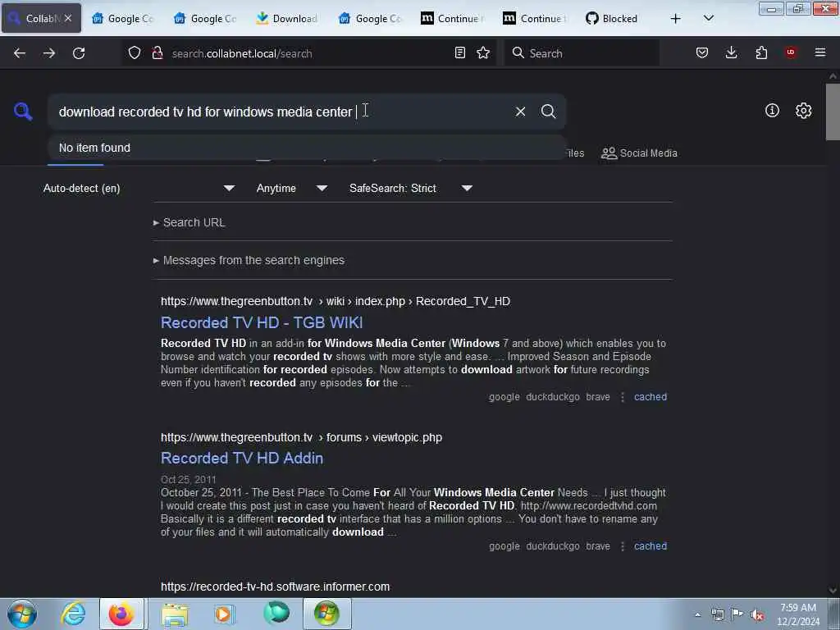
Task: Click the CollabNet search logo
Action: (23, 112)
